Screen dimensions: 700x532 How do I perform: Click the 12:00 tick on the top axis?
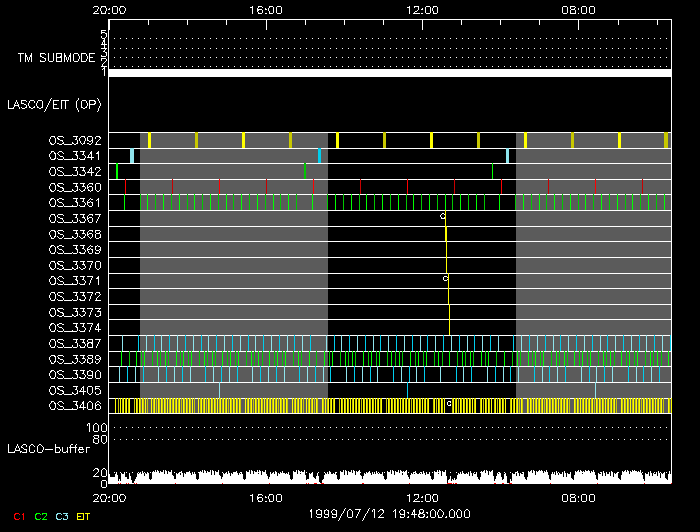point(423,9)
